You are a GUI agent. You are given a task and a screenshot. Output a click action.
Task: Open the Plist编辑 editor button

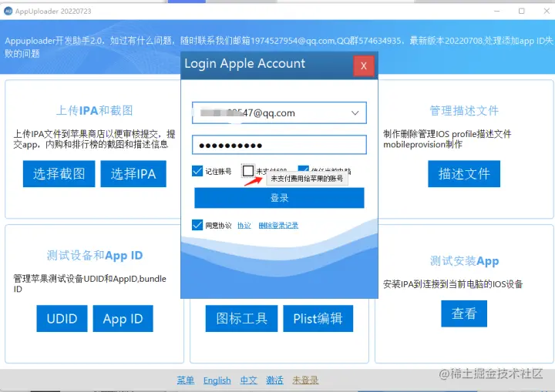click(318, 318)
